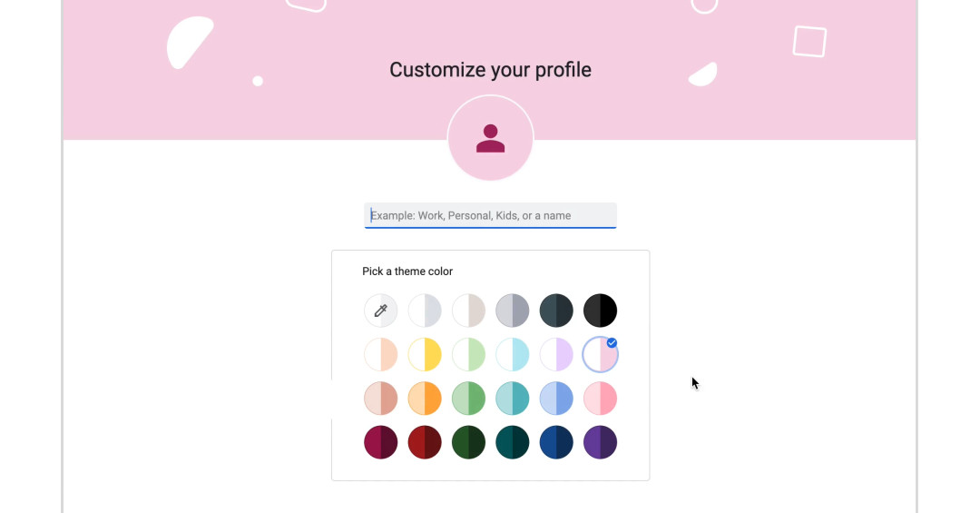Choose the dark red theme swatch
The width and height of the screenshot is (980, 513).
(x=425, y=442)
